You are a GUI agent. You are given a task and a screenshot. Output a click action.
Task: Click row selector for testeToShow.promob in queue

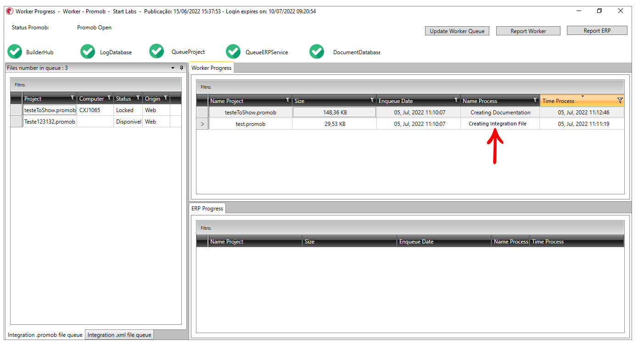click(17, 110)
